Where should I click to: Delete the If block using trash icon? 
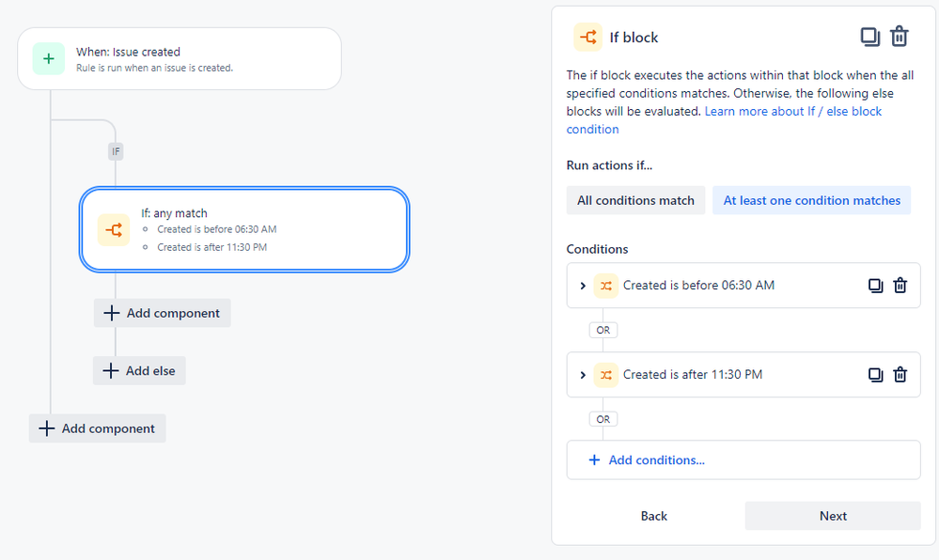900,37
